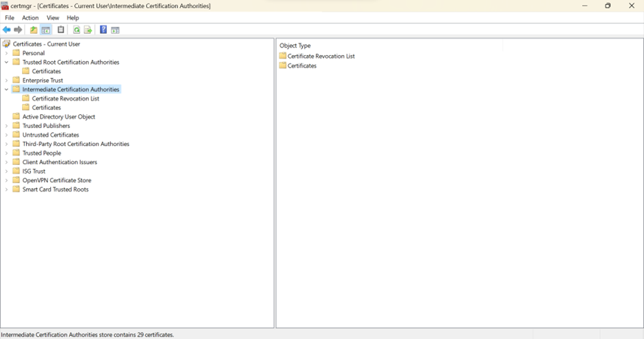
Task: Select Intermediate Certification Authorities label
Action: tap(71, 90)
